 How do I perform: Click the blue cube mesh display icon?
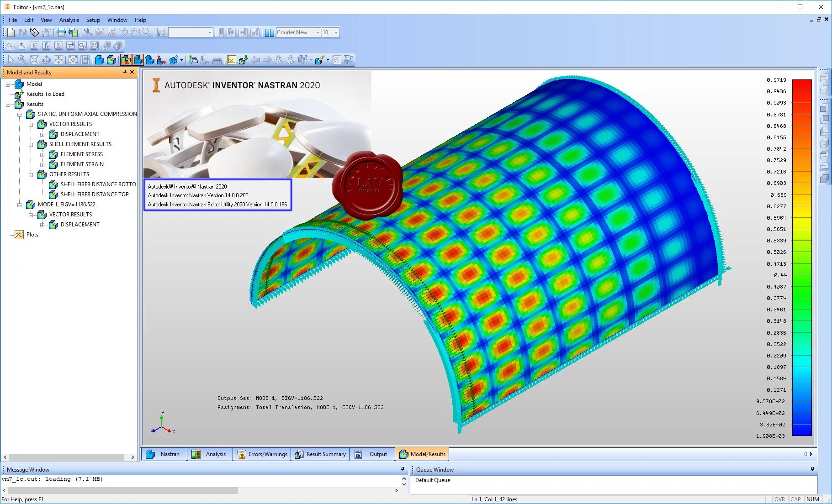tap(150, 60)
